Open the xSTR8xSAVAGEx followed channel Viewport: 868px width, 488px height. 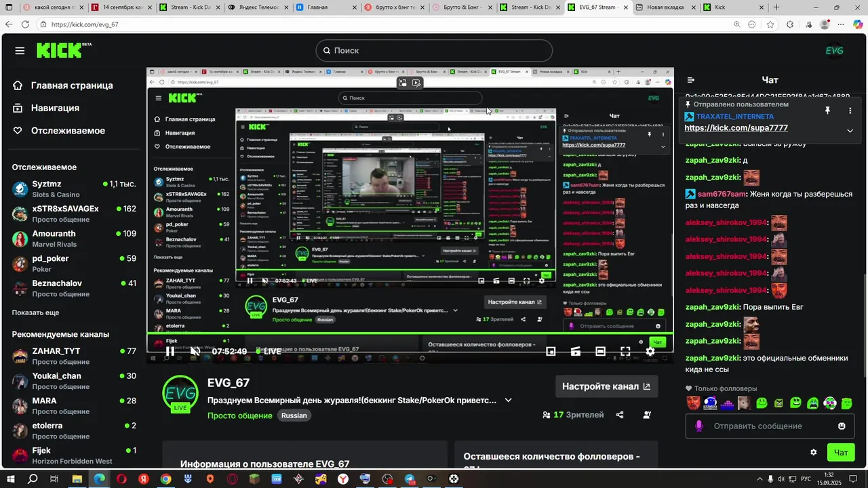point(74,213)
